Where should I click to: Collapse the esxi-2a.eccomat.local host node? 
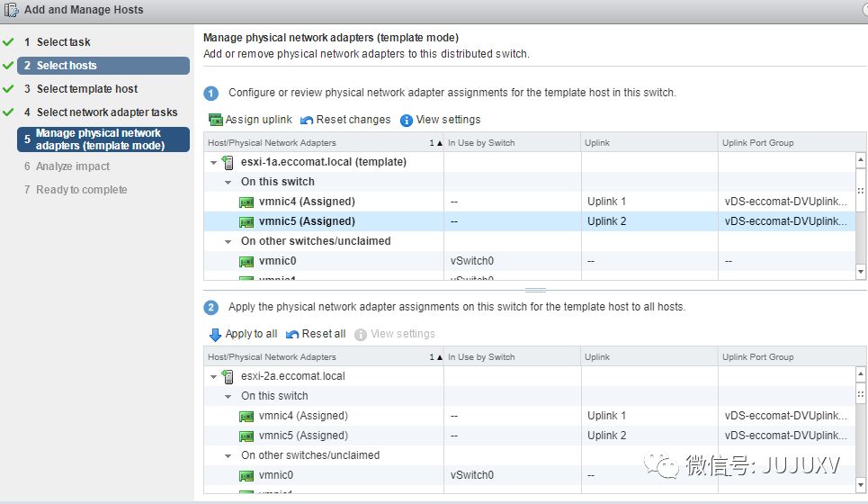[214, 376]
